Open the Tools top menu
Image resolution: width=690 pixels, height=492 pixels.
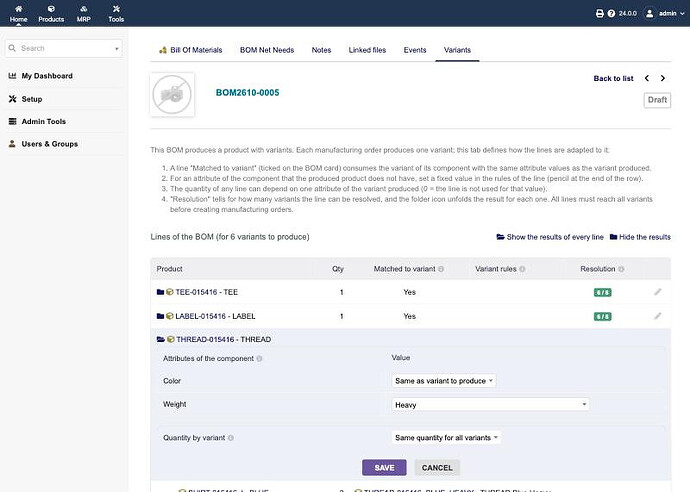(x=116, y=14)
